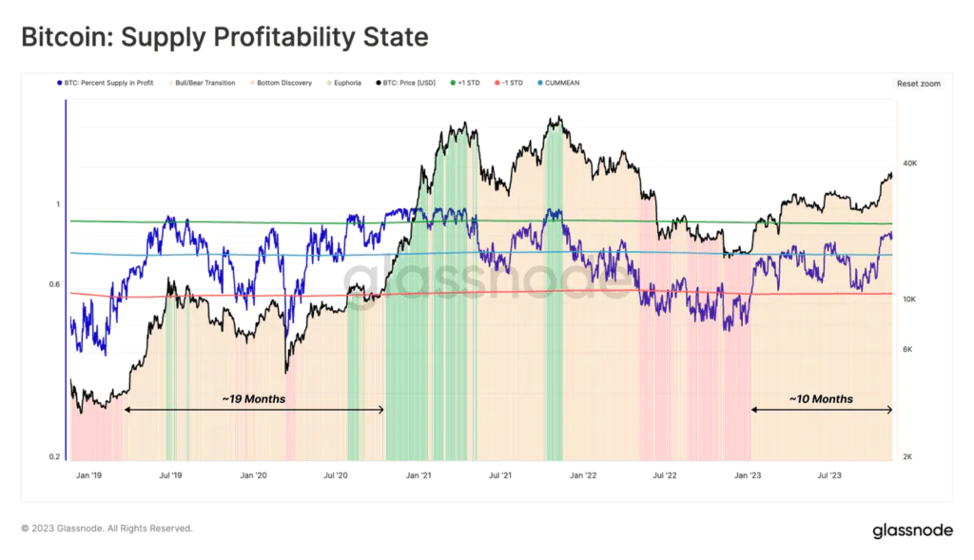The width and height of the screenshot is (974, 560).
Task: Toggle Bull/Bear Transition legend item
Action: (x=202, y=83)
